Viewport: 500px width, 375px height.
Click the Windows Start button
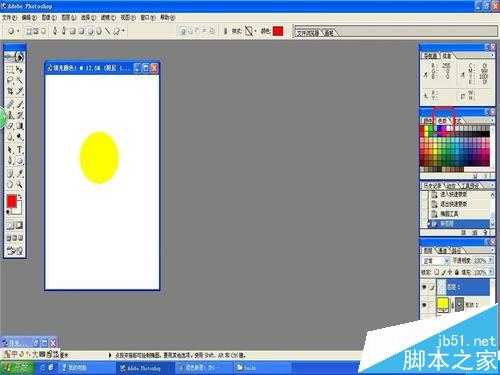pos(17,368)
